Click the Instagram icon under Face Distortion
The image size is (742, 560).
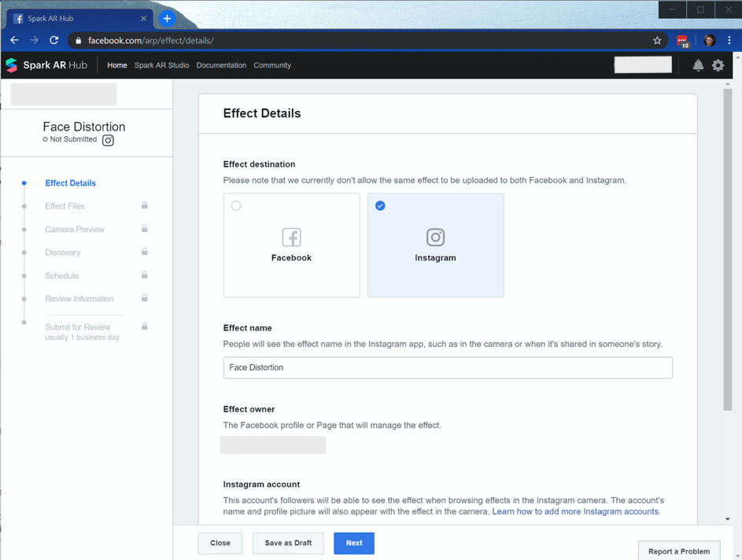(x=108, y=141)
